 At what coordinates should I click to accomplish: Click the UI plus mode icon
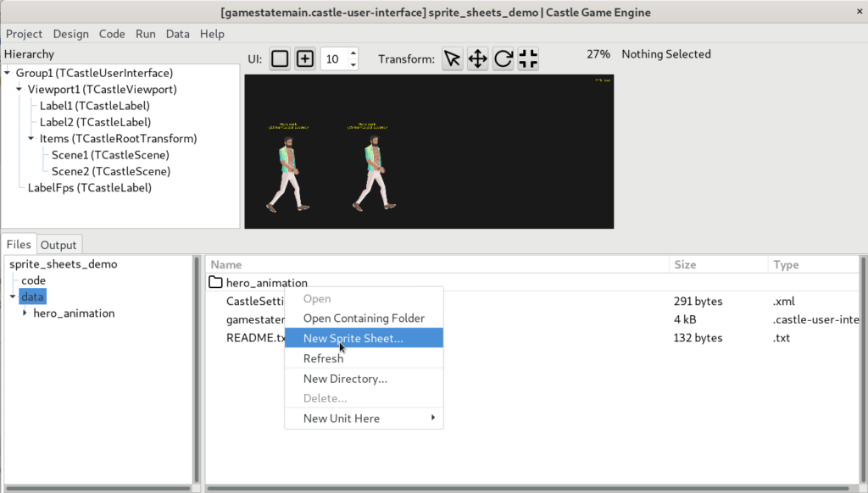305,58
